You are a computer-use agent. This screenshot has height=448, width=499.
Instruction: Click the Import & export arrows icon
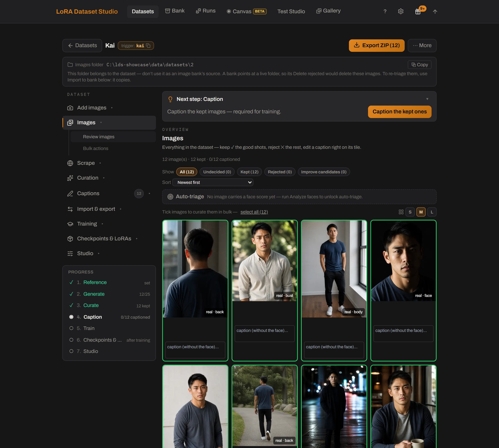tap(70, 209)
